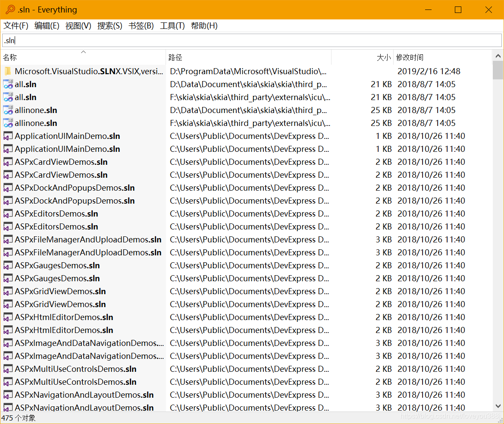Screen dimensions: 504x424
Task: Select all.sln located under F:\skia
Action: click(25, 97)
